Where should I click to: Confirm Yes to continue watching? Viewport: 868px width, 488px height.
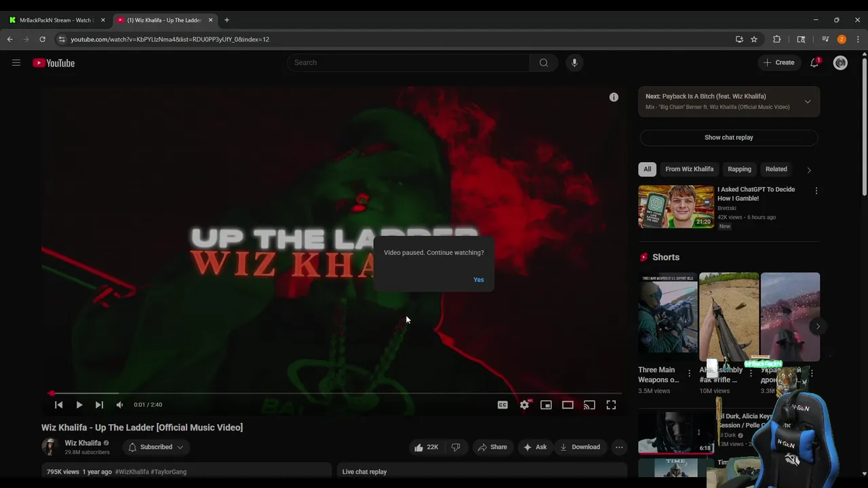(x=479, y=280)
